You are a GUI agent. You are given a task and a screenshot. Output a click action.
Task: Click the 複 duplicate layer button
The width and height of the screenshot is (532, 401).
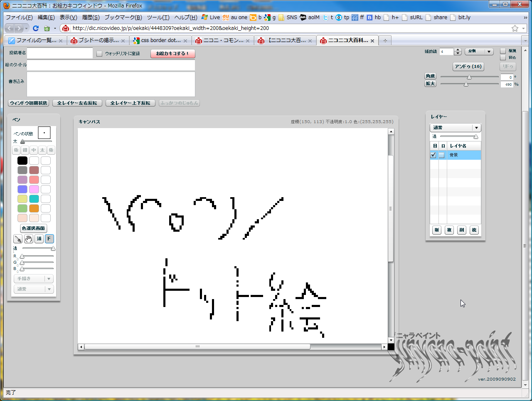pos(449,230)
